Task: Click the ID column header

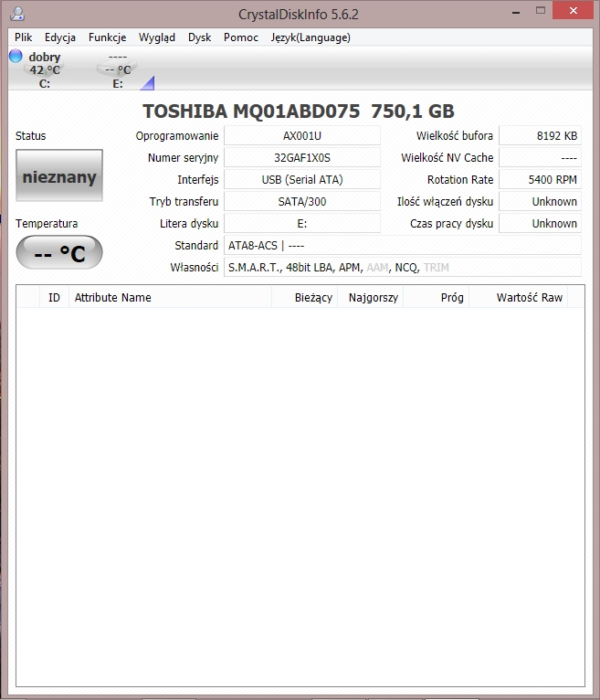Action: pyautogui.click(x=54, y=297)
